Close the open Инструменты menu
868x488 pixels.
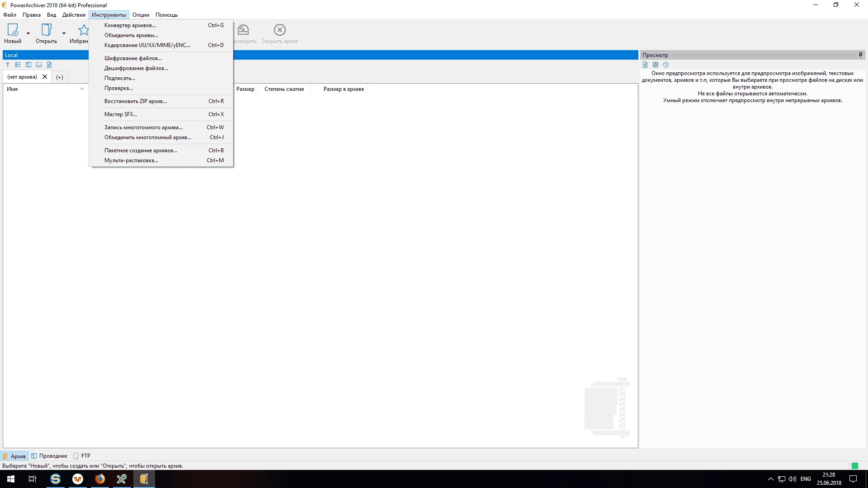pos(109,15)
